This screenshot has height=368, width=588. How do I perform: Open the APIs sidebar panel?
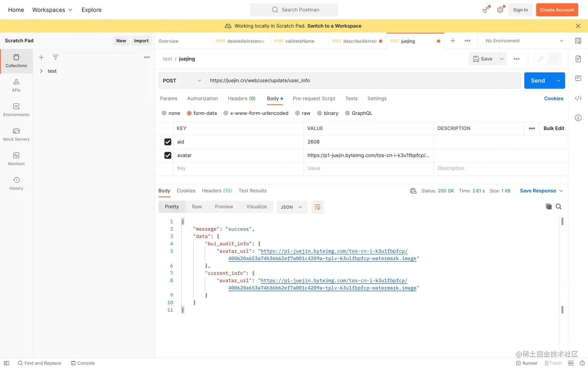point(16,85)
